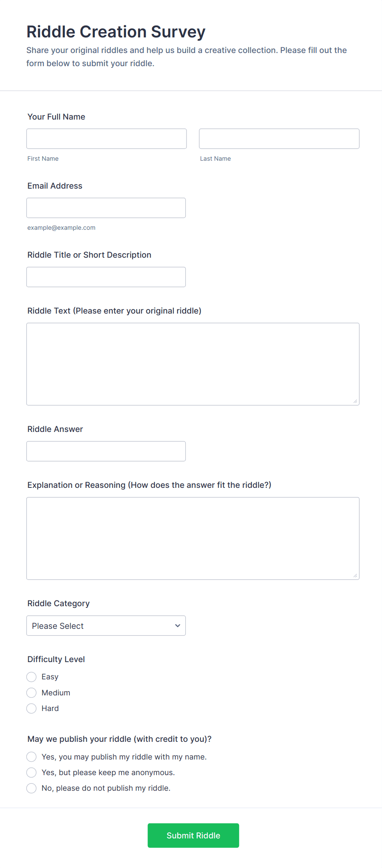Open the Riddle Category dropdown
Screen dimensions: 382x868
pyautogui.click(x=106, y=626)
